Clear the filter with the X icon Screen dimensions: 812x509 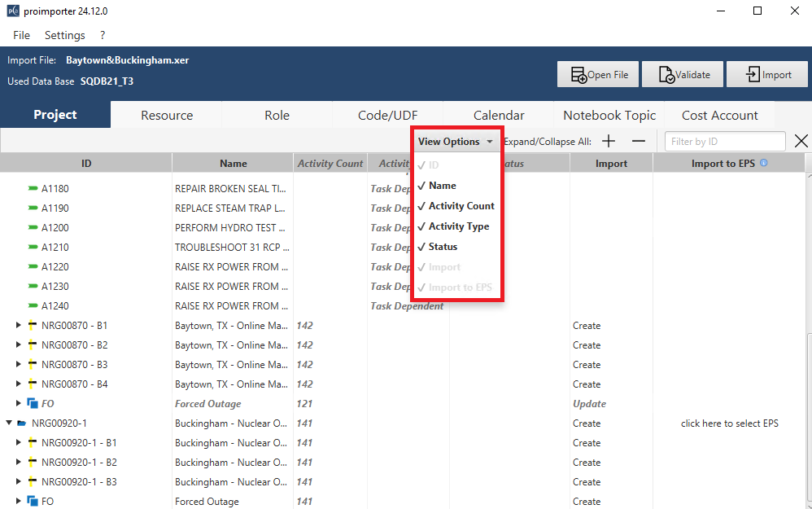pos(801,141)
